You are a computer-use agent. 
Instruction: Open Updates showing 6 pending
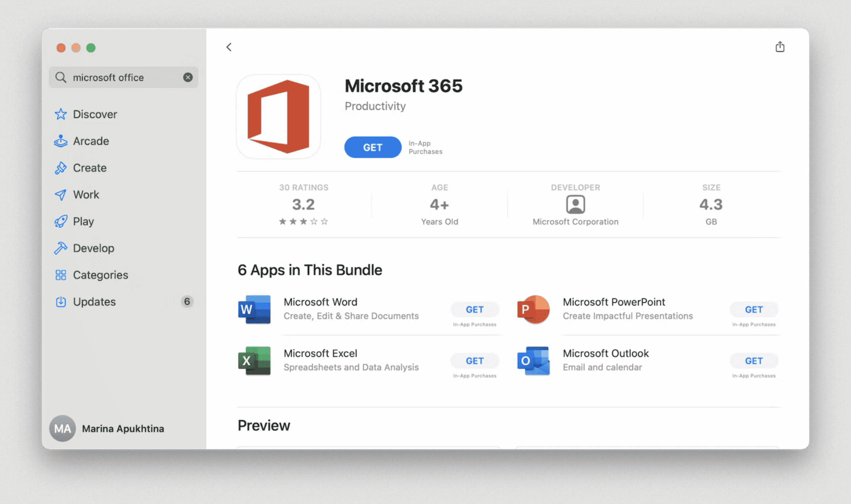click(94, 302)
